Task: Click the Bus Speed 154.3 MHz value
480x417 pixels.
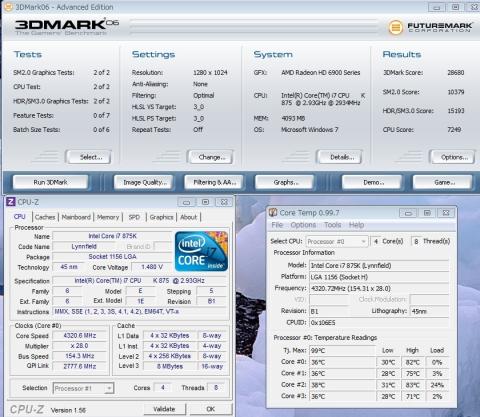Action: click(80, 356)
